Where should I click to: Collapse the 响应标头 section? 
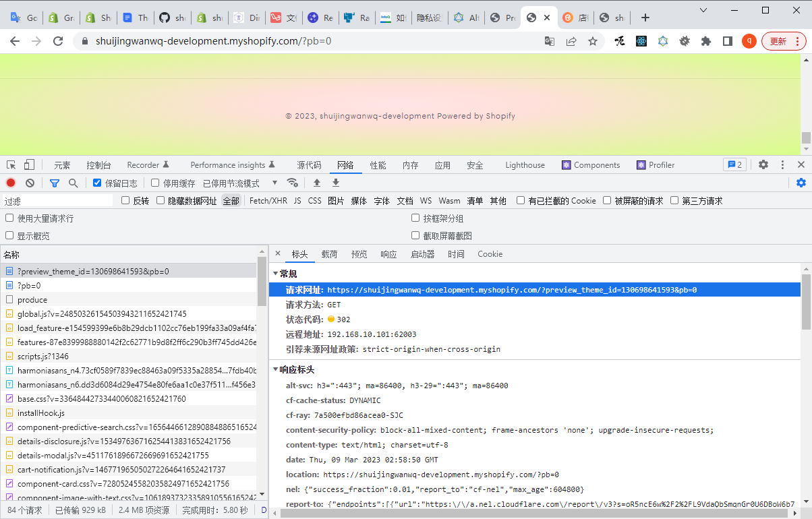click(275, 370)
